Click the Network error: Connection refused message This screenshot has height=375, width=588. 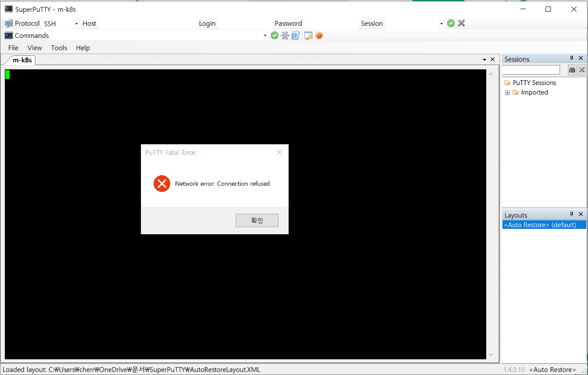coord(222,184)
